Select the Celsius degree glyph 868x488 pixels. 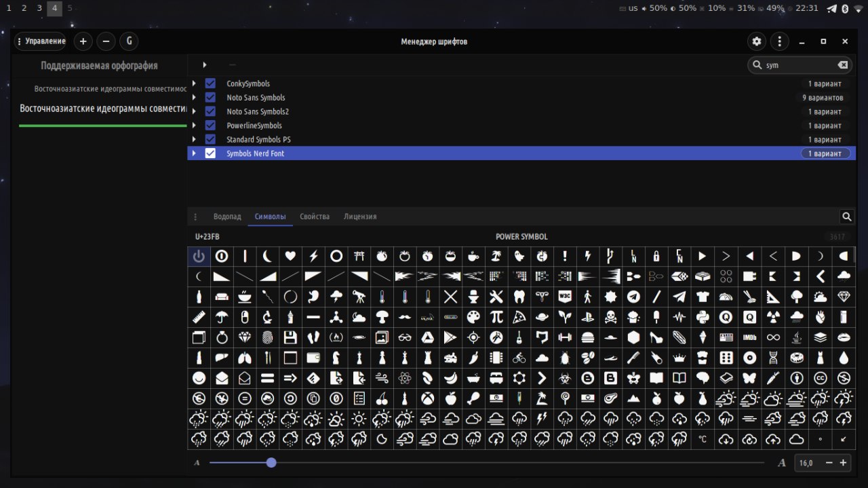[703, 439]
